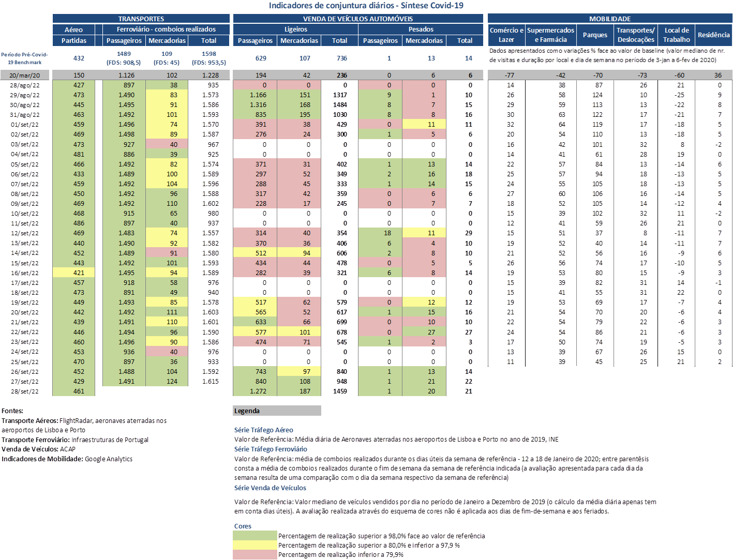Screen dimensions: 733x560
Task: Click the Parques column header
Action: tap(595, 35)
